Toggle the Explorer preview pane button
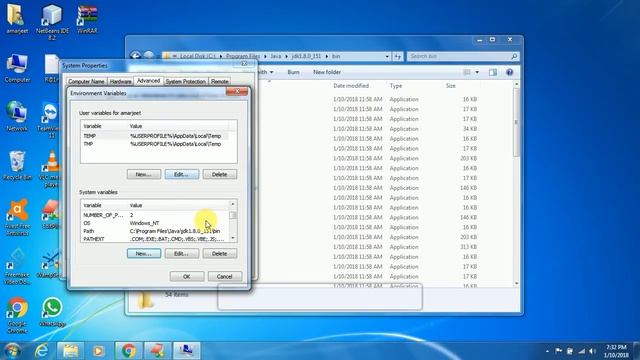The image size is (640, 360). pyautogui.click(x=493, y=72)
